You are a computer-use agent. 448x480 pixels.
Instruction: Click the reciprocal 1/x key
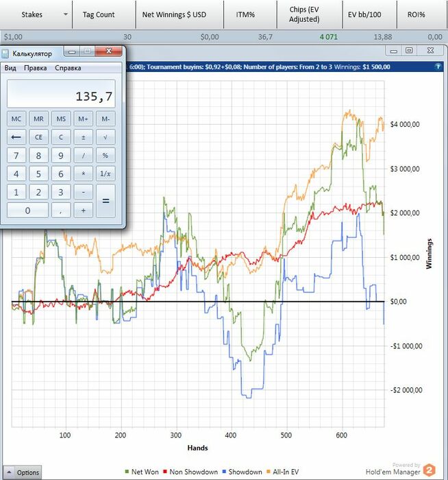[105, 173]
